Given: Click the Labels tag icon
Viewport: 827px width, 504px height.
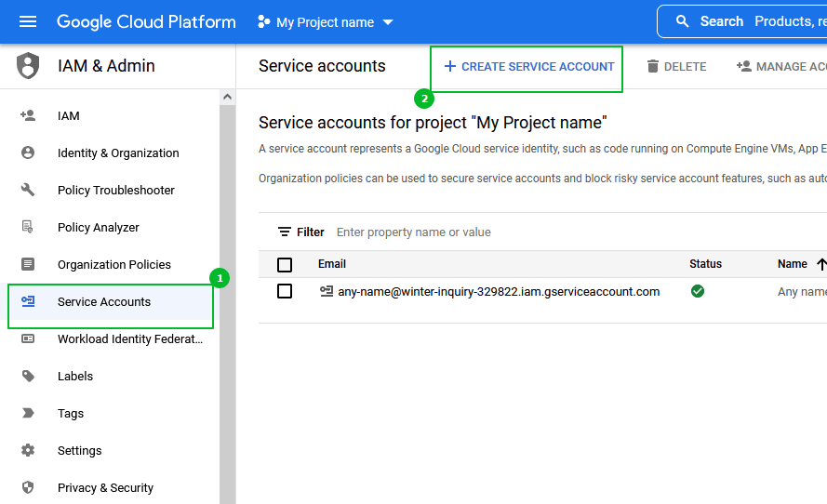Looking at the screenshot, I should 28,376.
